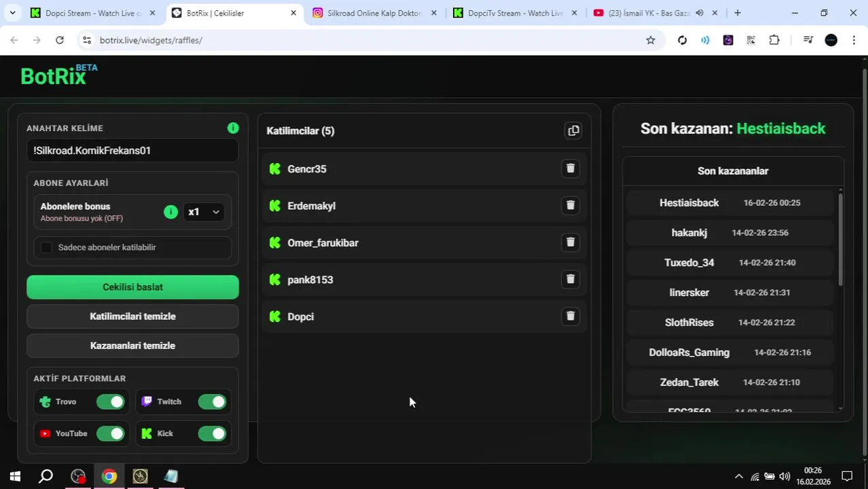The height and width of the screenshot is (489, 868).
Task: Select hakankj winner row
Action: point(729,233)
